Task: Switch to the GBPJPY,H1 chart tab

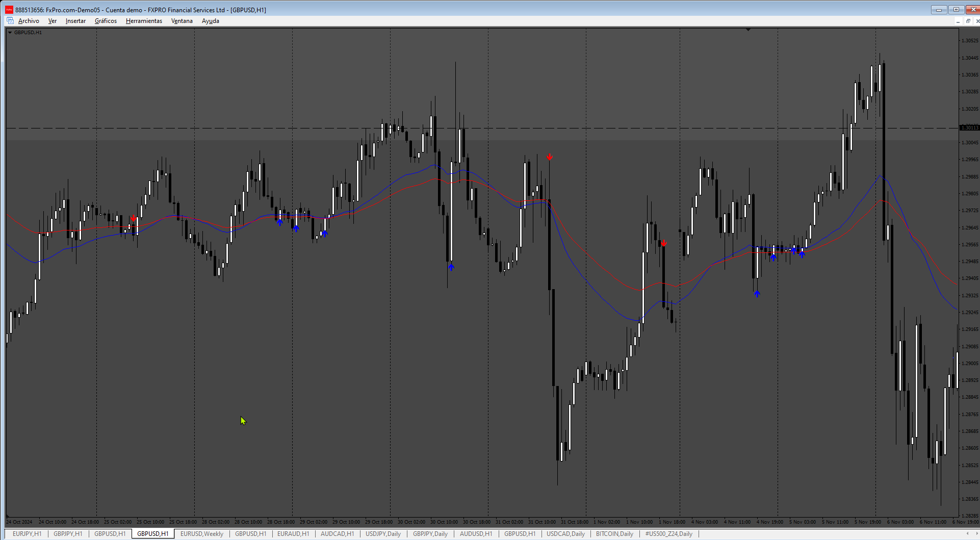Action: (x=68, y=534)
